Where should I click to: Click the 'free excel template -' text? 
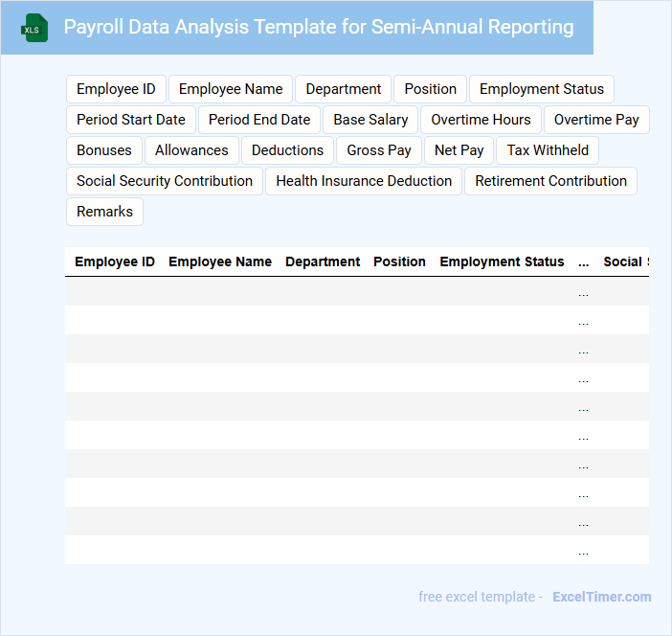(x=481, y=597)
